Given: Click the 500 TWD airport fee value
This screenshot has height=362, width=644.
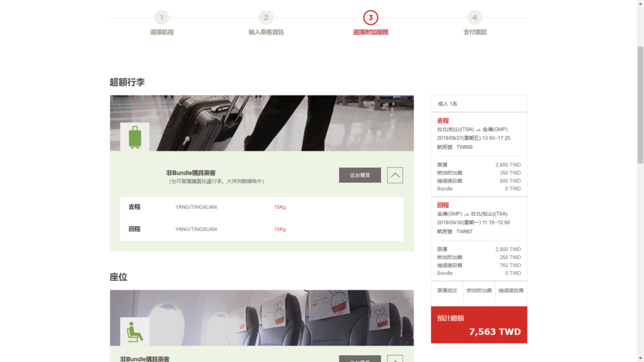Looking at the screenshot, I should click(x=510, y=181).
